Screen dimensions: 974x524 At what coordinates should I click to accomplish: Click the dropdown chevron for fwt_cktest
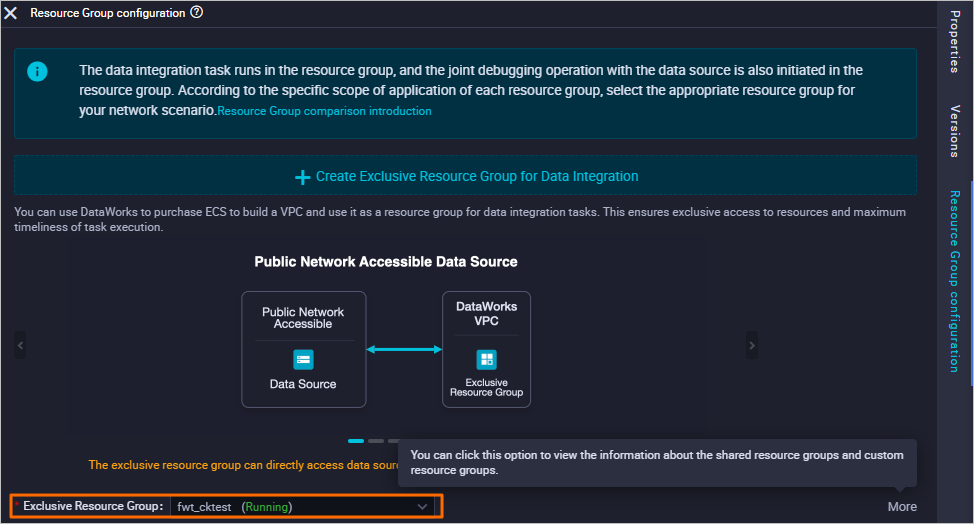(422, 507)
